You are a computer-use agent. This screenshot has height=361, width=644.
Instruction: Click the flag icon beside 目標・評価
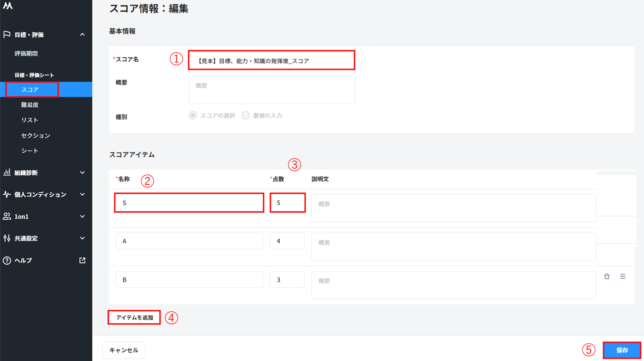click(x=7, y=35)
